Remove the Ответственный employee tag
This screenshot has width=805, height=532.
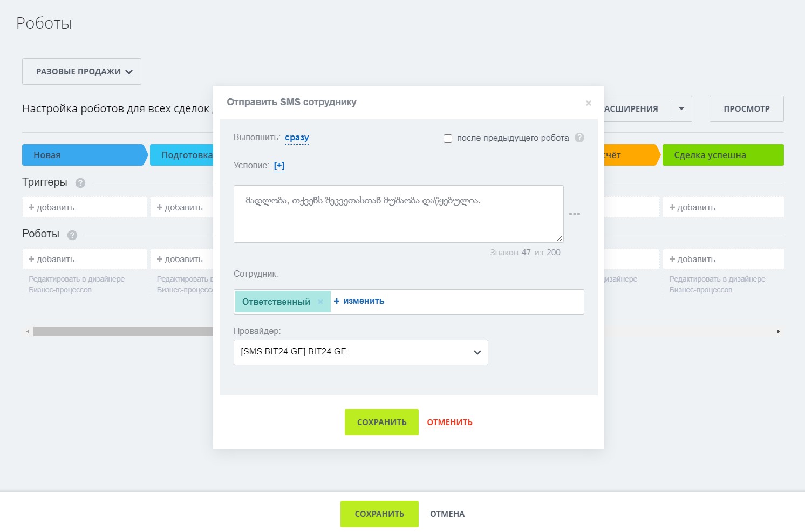(x=320, y=302)
